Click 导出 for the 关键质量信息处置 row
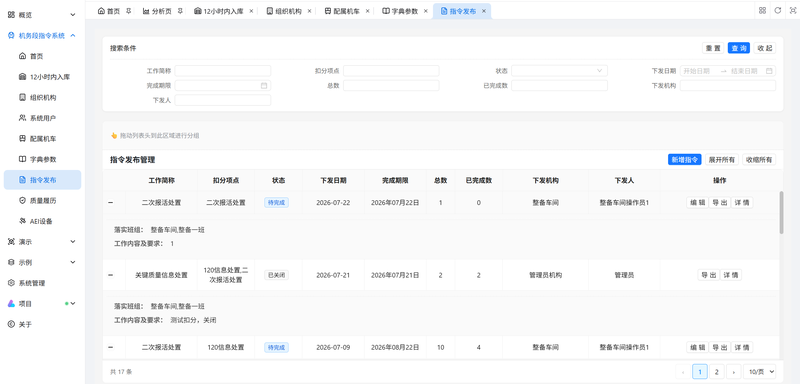Screen dimensions: 800x384 [708, 275]
